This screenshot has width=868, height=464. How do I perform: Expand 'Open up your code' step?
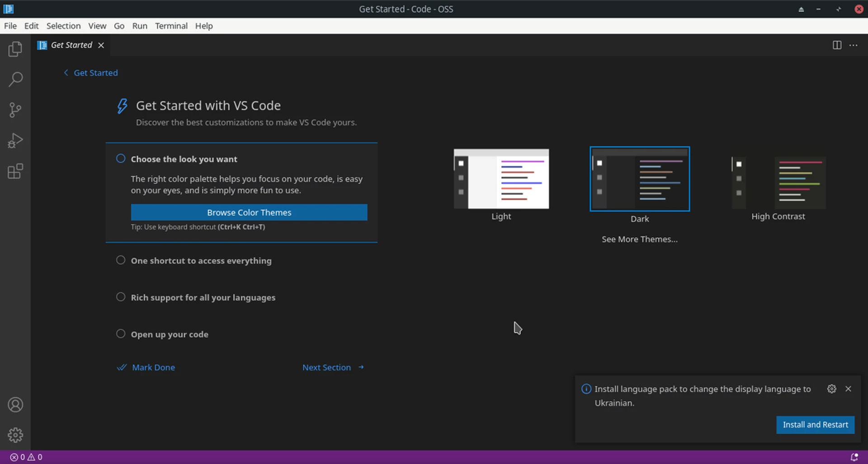tap(170, 334)
